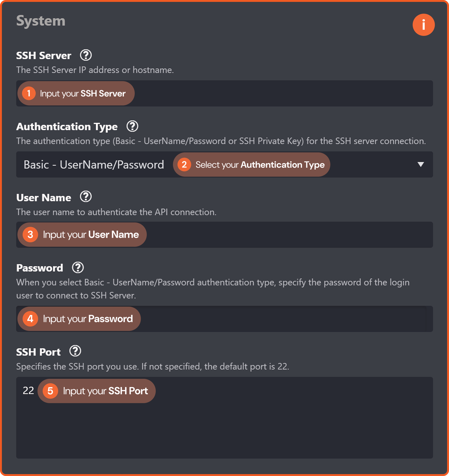Viewport: 449px width, 476px height.
Task: Expand the Authentication Type dropdown arrow
Action: tap(420, 164)
